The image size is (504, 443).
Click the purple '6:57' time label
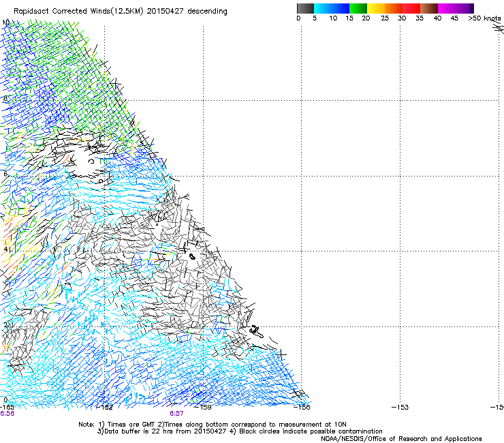(x=176, y=414)
